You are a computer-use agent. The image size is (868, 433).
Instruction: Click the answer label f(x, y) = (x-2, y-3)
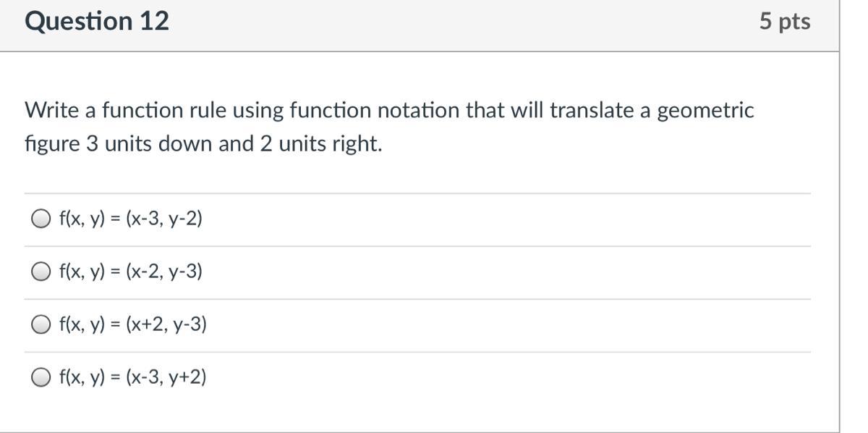click(x=131, y=272)
